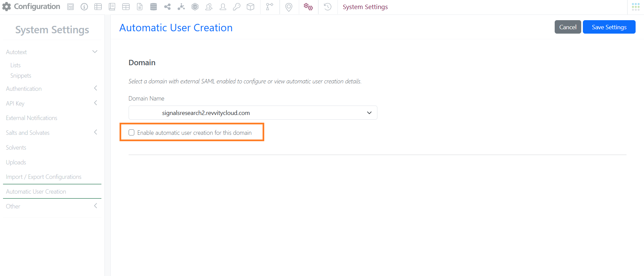This screenshot has width=644, height=276.
Task: Select Automatic User Creation in sidebar
Action: (36, 192)
